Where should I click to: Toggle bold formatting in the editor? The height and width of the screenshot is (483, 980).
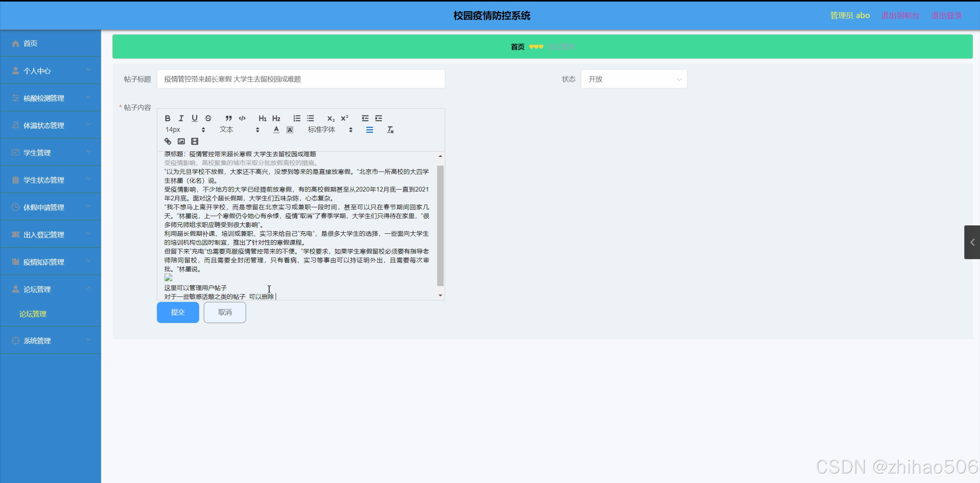coord(167,118)
